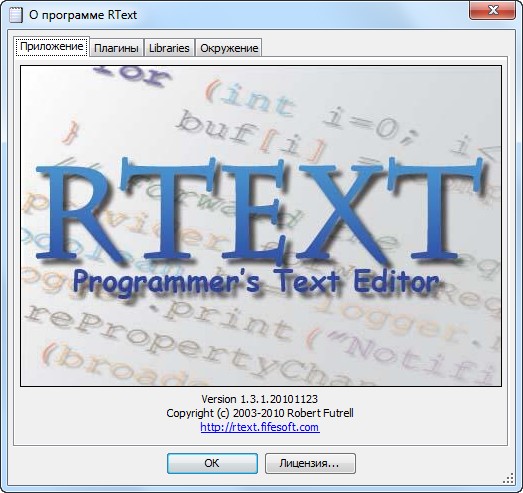Follow the http://rtext.fifesoft.com link
The image size is (523, 493).
(x=260, y=427)
